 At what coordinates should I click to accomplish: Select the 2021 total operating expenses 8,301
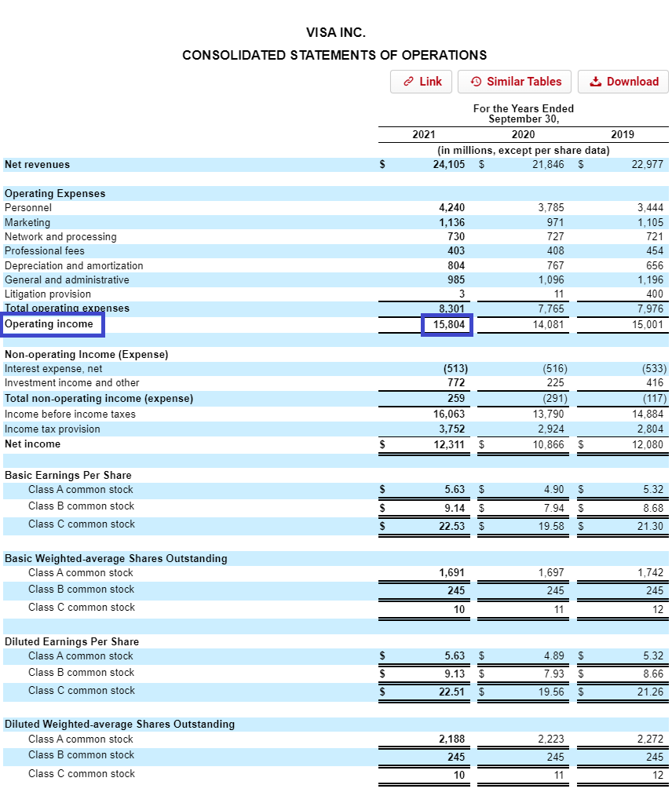451,309
